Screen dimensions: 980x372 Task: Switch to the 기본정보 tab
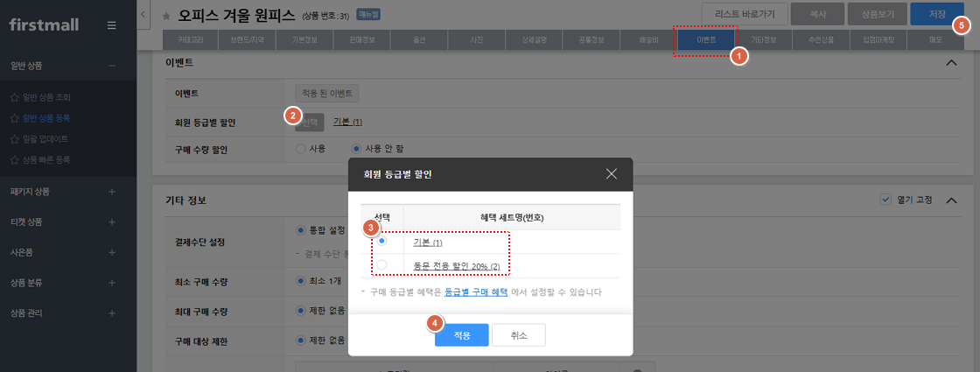tap(305, 39)
